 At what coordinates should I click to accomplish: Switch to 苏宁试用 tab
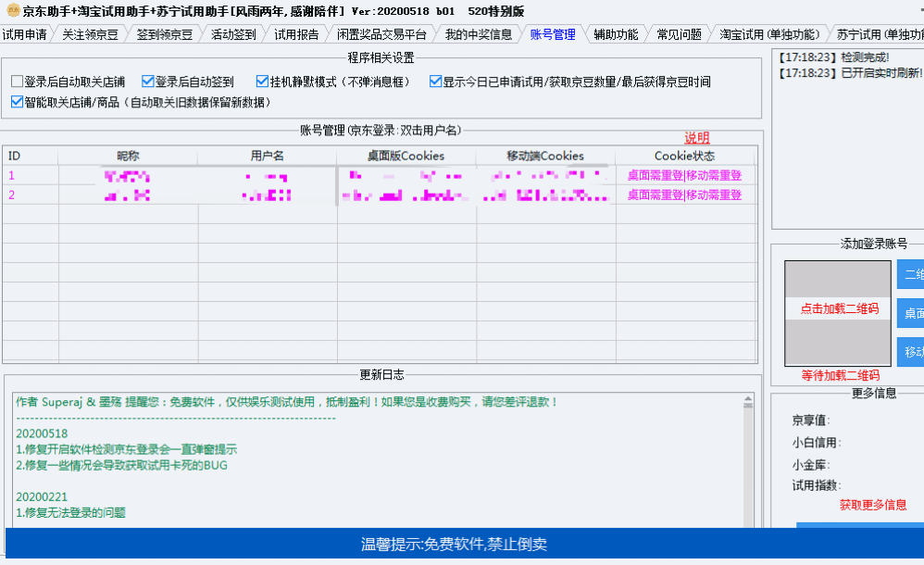879,34
